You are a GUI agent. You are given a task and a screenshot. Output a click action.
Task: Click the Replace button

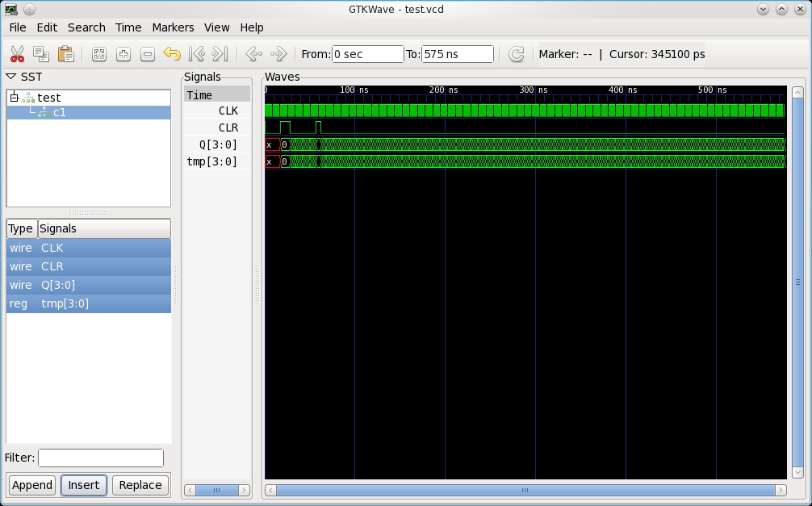(x=140, y=485)
